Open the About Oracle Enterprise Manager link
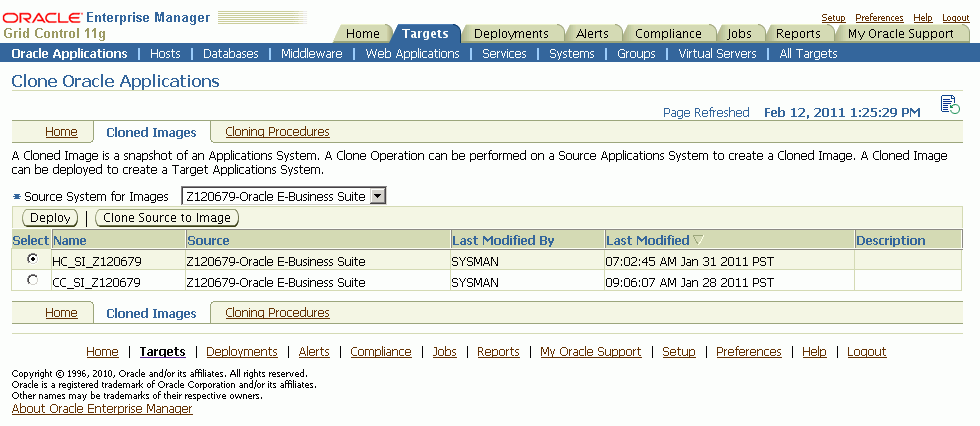Image resolution: width=980 pixels, height=426 pixels. tap(102, 409)
